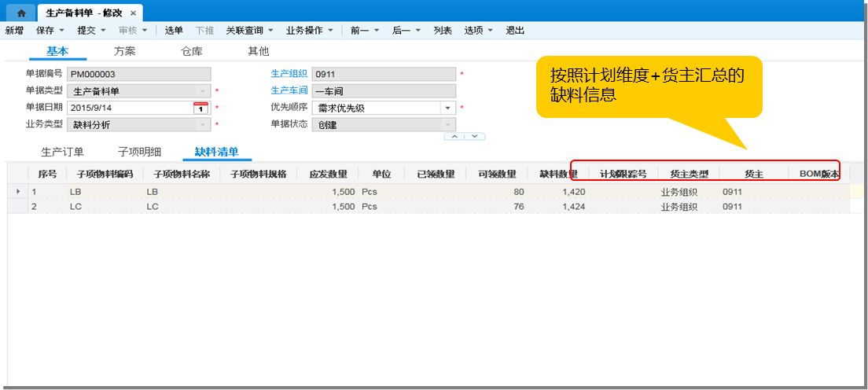Click the 新增 toolbar button
The image size is (868, 390).
[14, 31]
